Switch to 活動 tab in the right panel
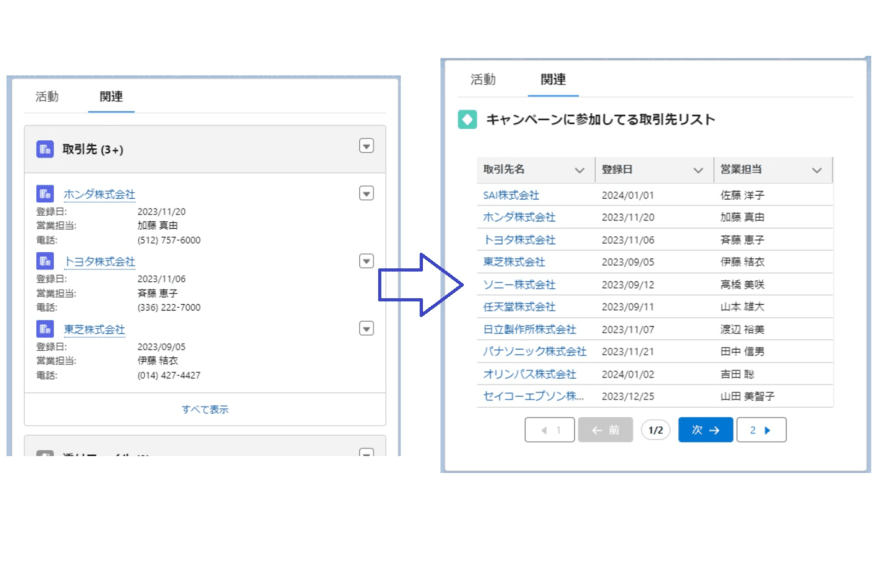The height and width of the screenshot is (586, 879). pyautogui.click(x=483, y=80)
